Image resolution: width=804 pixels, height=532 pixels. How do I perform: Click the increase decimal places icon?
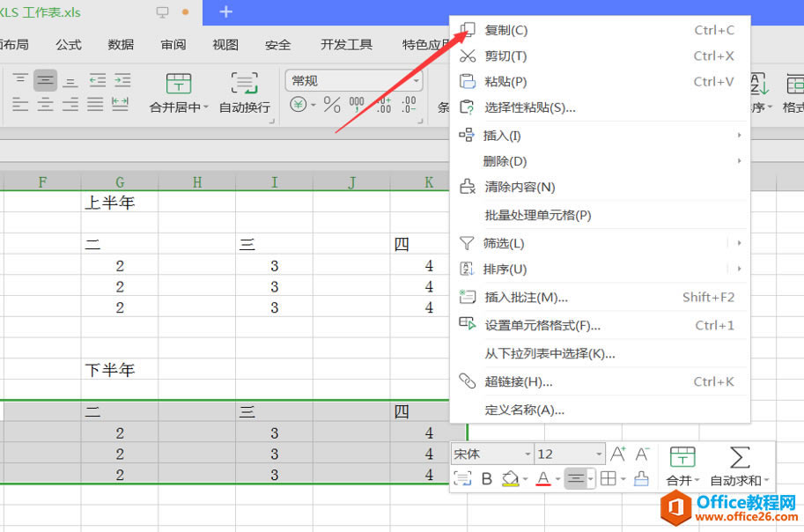pos(384,104)
